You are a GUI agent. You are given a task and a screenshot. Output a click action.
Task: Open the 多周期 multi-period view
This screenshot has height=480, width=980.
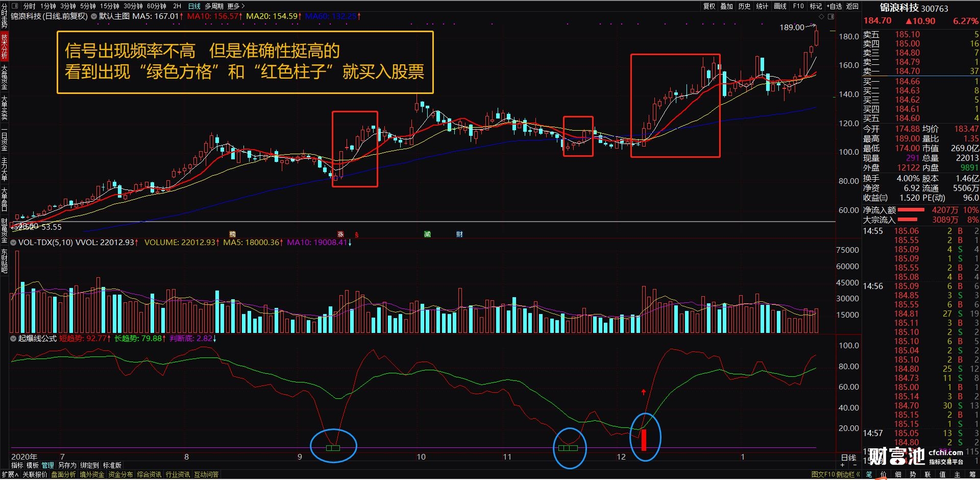(214, 6)
